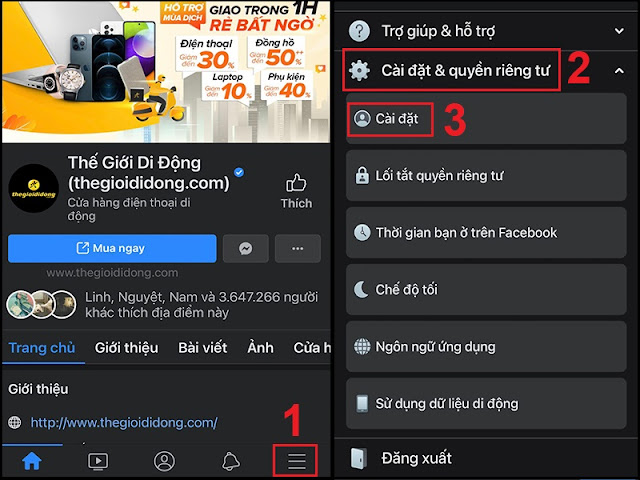The image size is (640, 480).
Task: Open the Home feed icon in bottom bar
Action: tap(32, 461)
